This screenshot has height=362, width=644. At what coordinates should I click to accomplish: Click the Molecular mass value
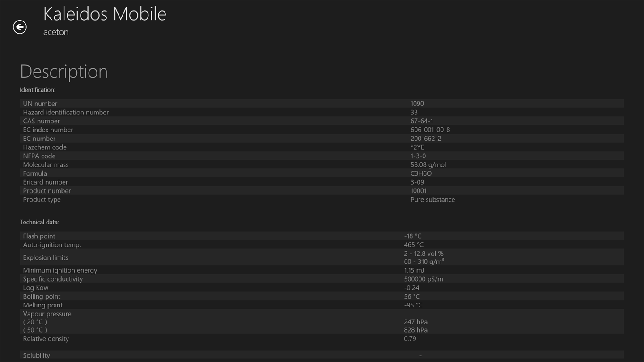(x=428, y=164)
